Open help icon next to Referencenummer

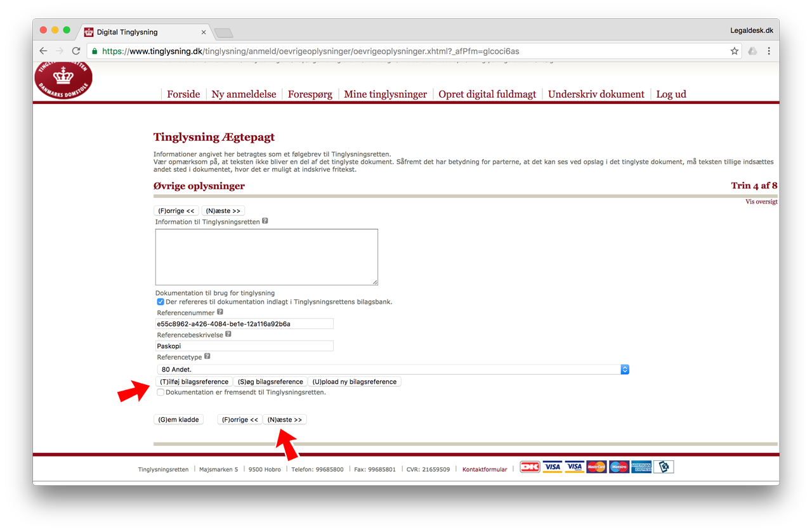(x=220, y=312)
